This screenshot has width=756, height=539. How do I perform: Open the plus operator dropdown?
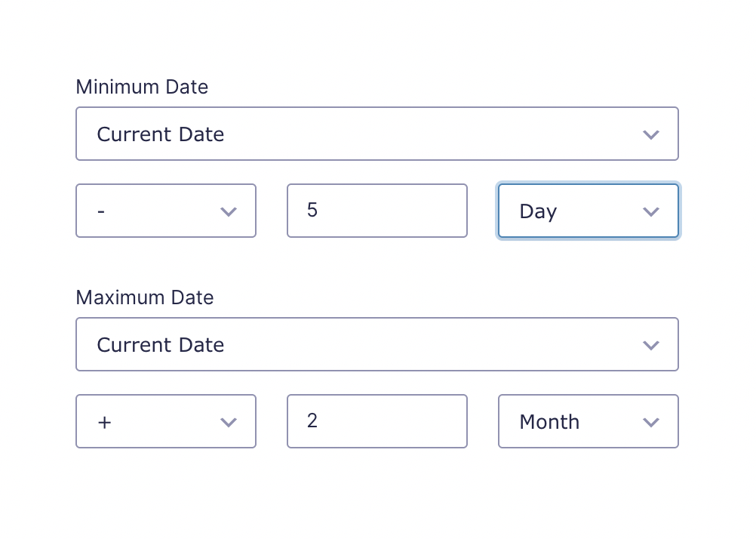[x=166, y=421]
